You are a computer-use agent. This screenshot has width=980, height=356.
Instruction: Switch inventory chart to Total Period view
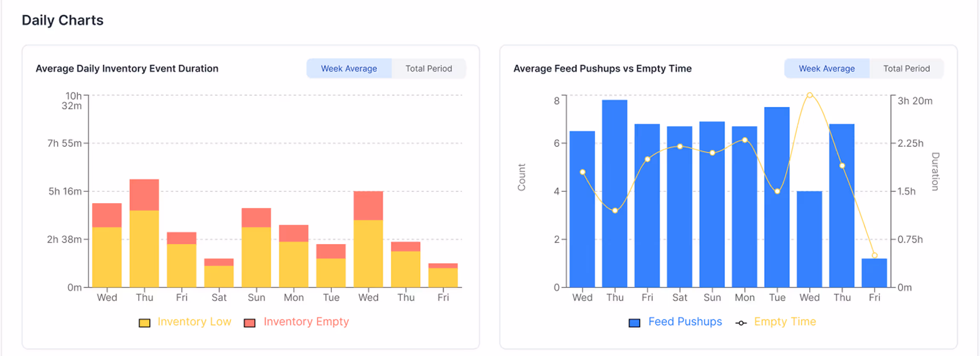[429, 68]
